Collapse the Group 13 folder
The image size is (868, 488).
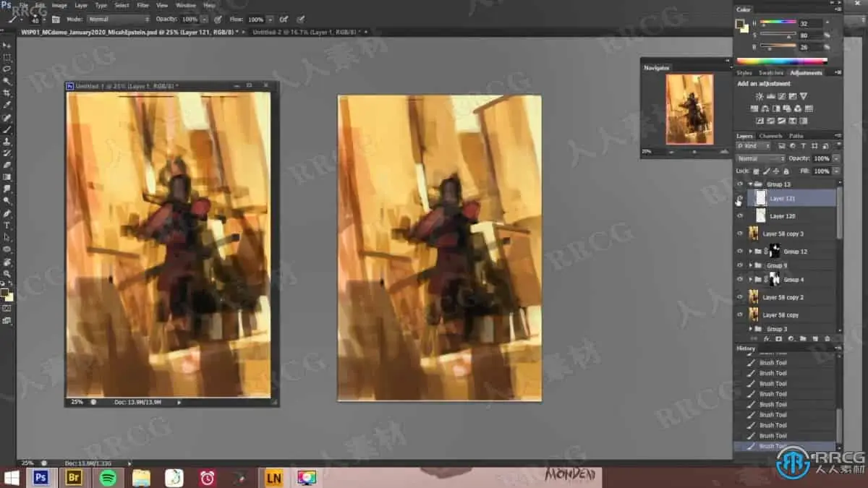[750, 184]
